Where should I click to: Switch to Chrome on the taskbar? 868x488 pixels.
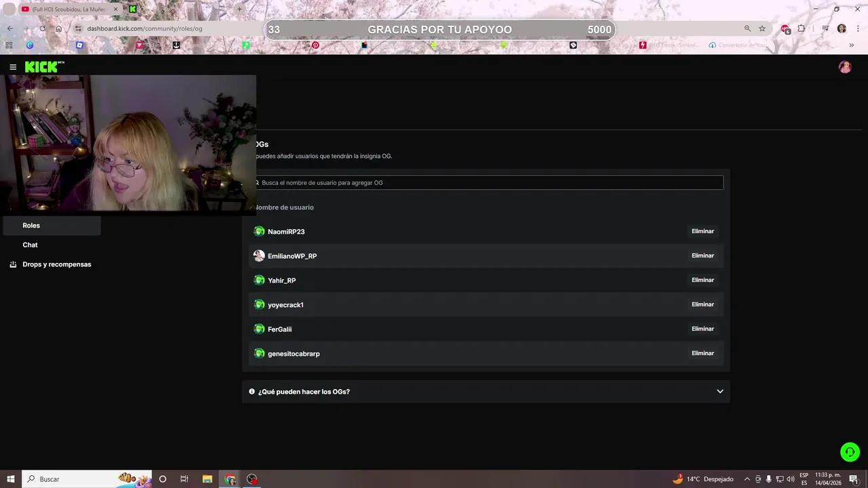[231, 479]
